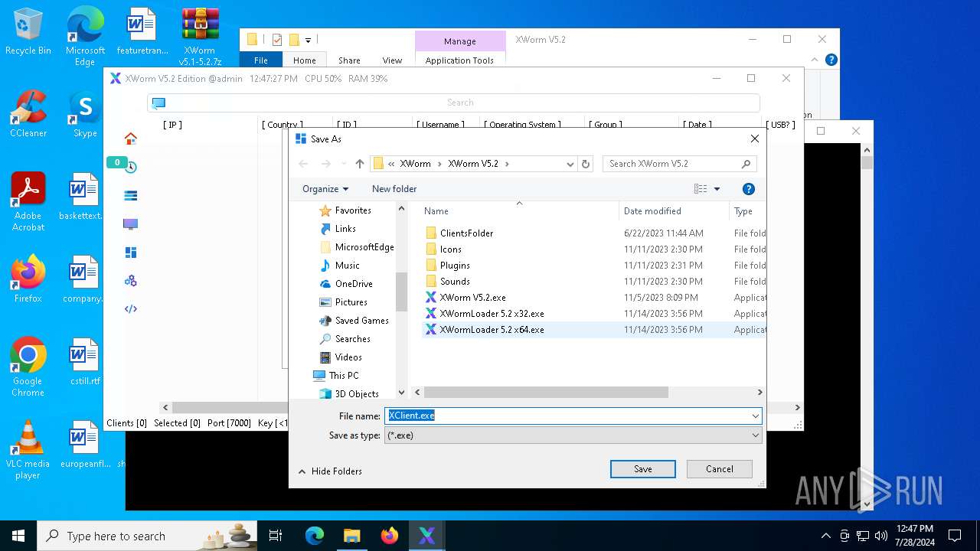Open the XWorm dashboard tiles sidebar icon
This screenshot has width=980, height=551.
click(131, 253)
